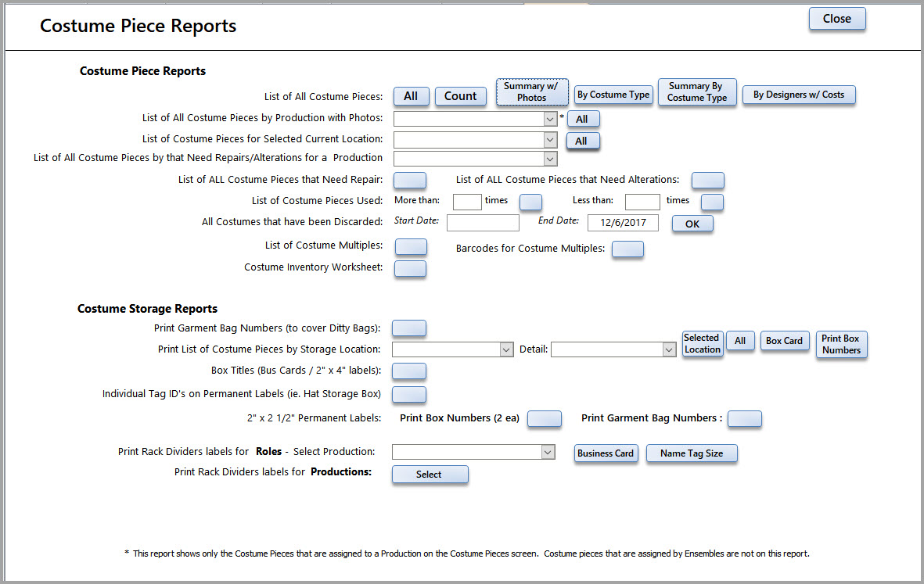The height and width of the screenshot is (584, 924).
Task: Click blank button after Less than times
Action: (x=712, y=202)
